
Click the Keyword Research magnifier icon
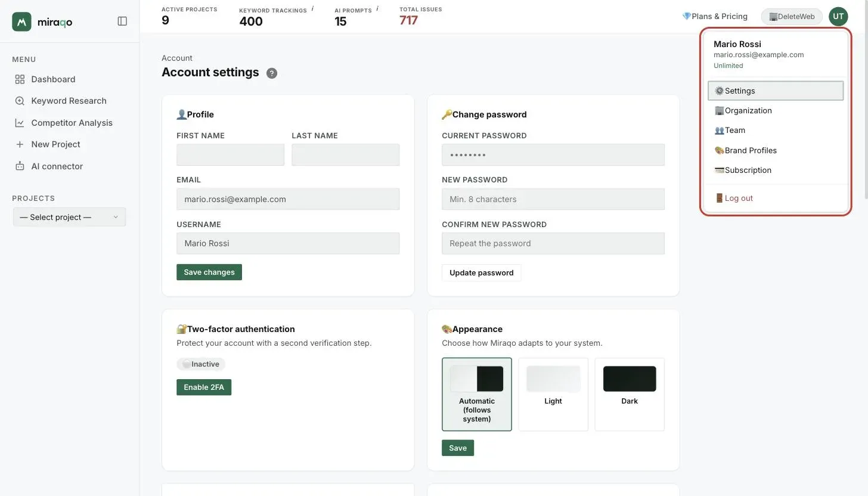[20, 101]
